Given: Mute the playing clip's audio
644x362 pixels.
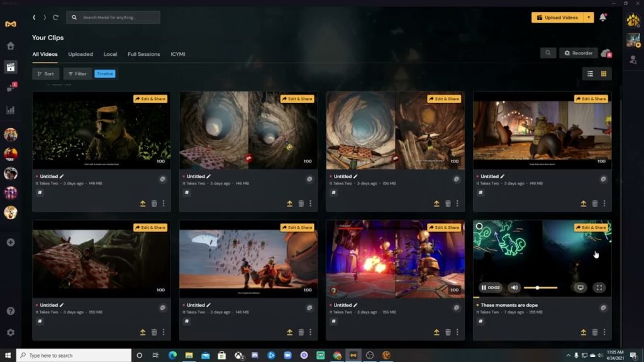Looking at the screenshot, I should point(514,287).
